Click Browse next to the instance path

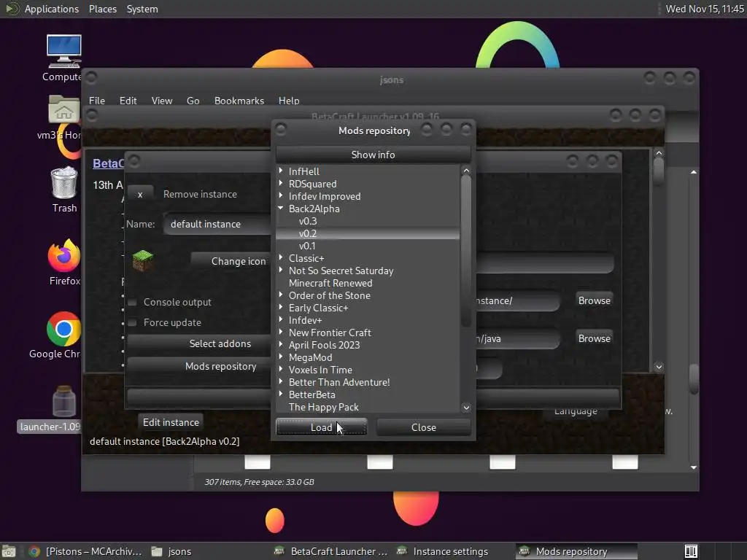pos(594,300)
